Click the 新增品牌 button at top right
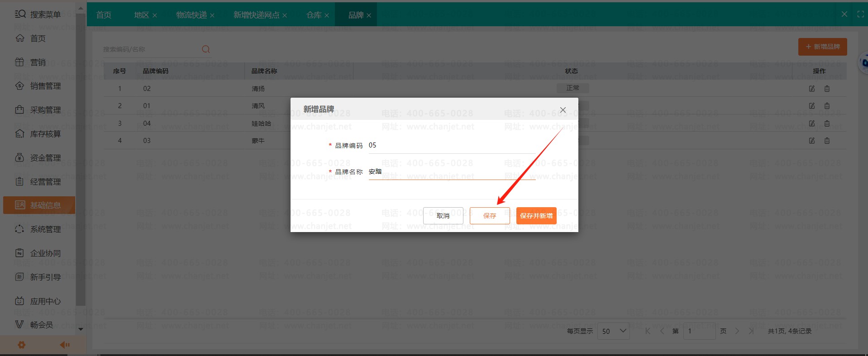Screen dimensions: 868x356 [823, 47]
